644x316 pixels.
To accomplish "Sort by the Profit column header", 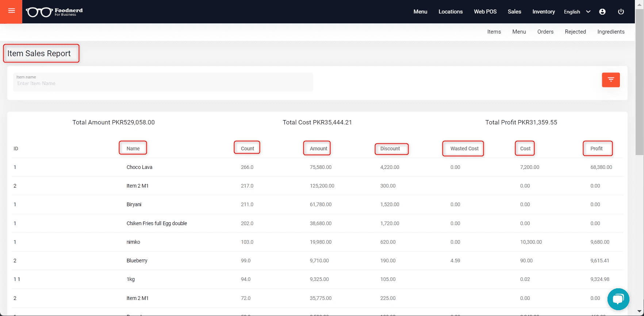I will [596, 149].
